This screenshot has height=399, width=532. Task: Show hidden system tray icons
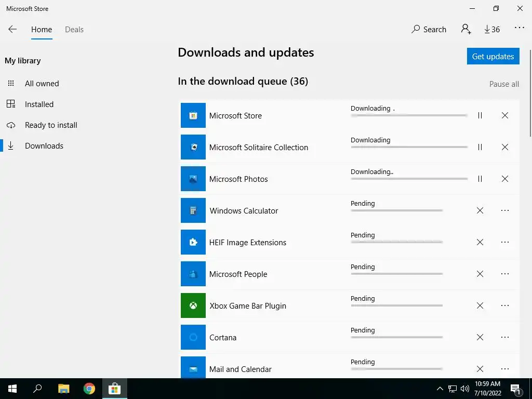(x=440, y=389)
